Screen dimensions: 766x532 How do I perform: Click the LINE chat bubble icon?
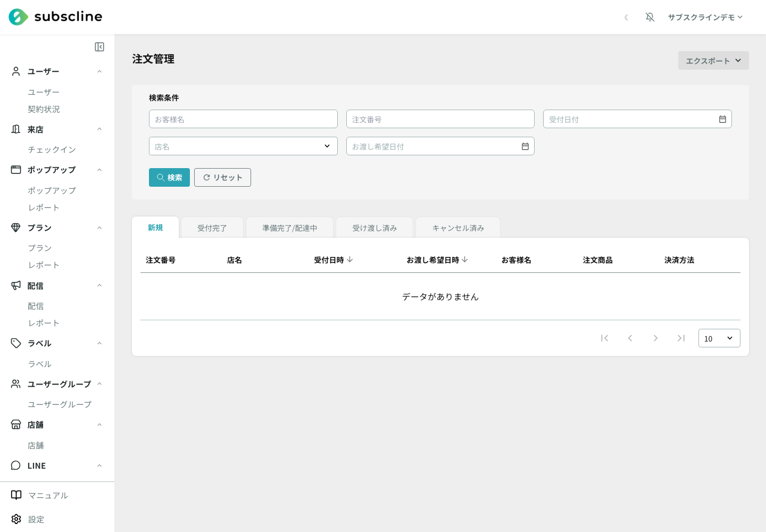pos(16,465)
